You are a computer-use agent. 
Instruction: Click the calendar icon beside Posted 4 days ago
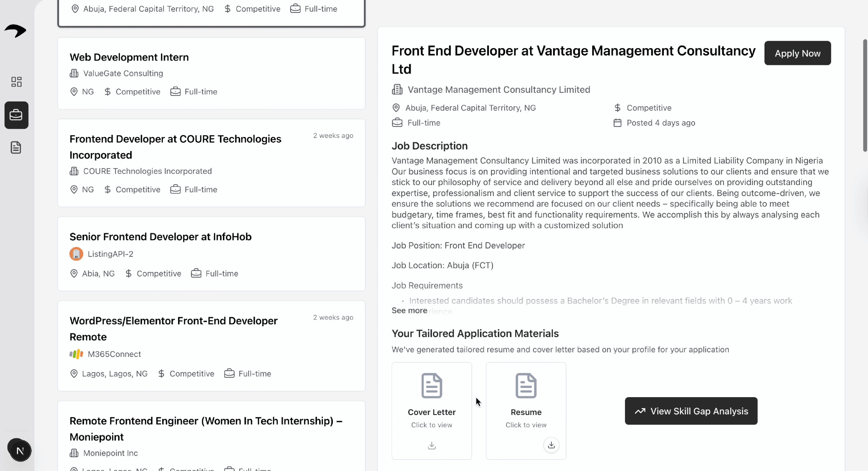coord(617,122)
